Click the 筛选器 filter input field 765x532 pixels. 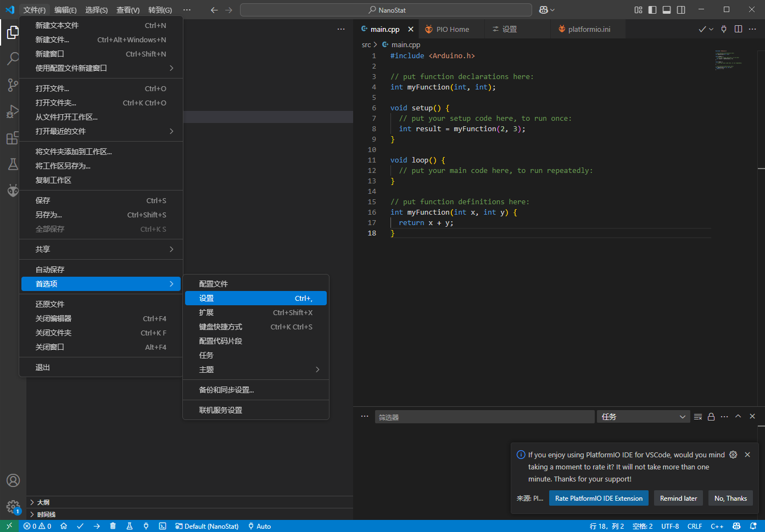[x=484, y=417]
